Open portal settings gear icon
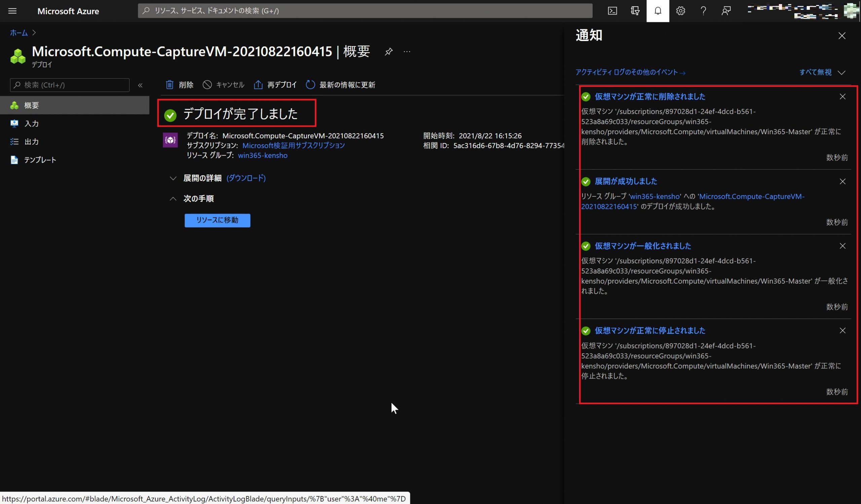Image resolution: width=861 pixels, height=504 pixels. (x=680, y=11)
